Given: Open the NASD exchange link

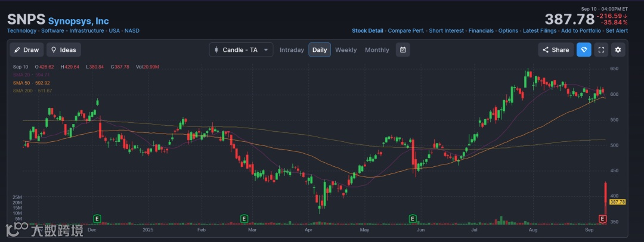Looking at the screenshot, I should [132, 31].
